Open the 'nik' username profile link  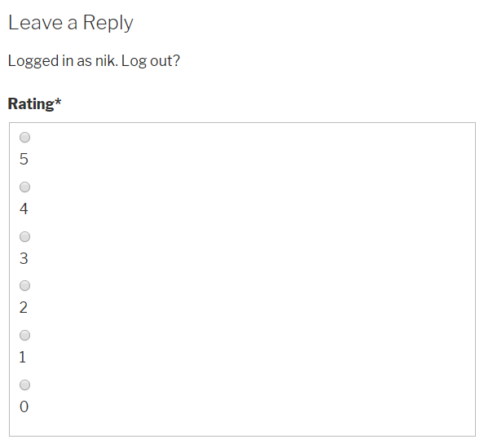click(x=105, y=60)
